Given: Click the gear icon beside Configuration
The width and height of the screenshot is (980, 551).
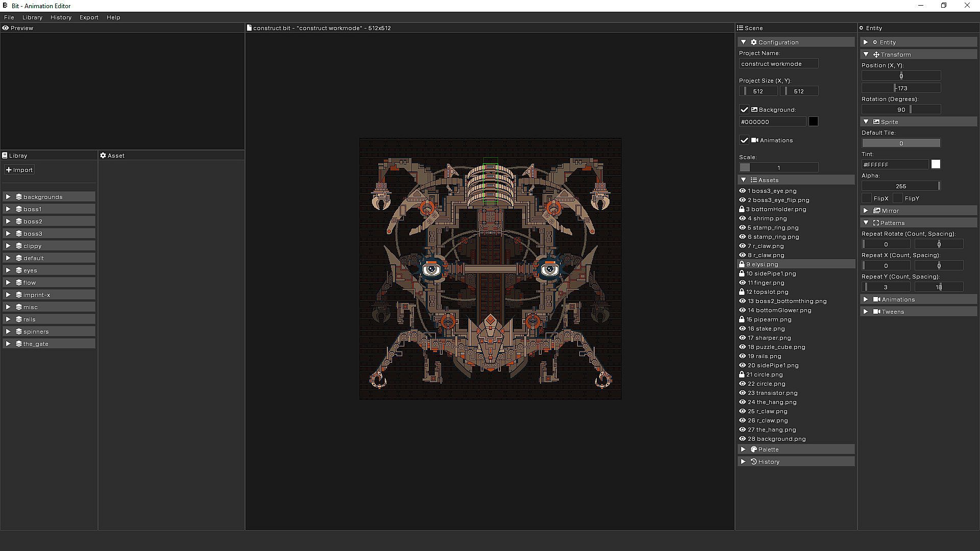Looking at the screenshot, I should (x=753, y=42).
